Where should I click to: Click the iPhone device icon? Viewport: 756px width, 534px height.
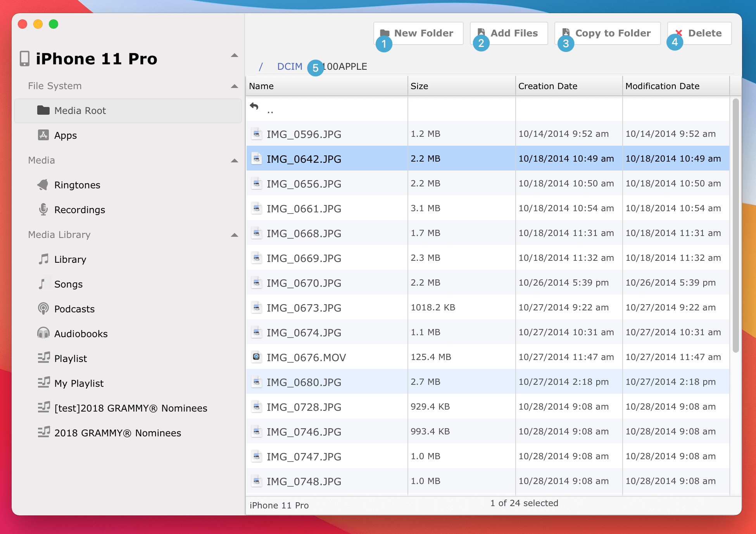24,59
